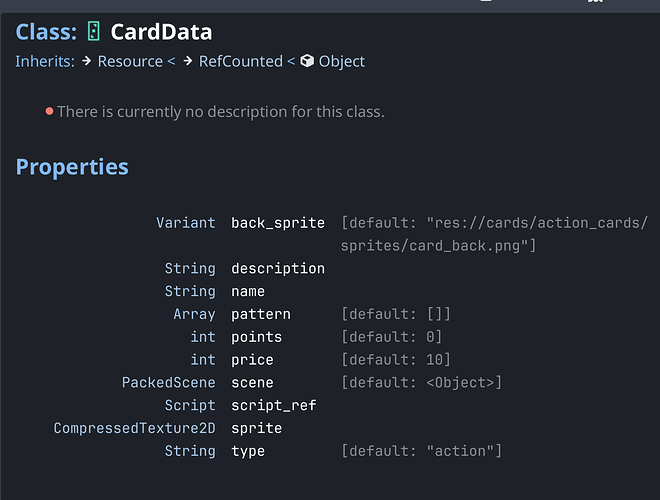Click the int type beside price
The height and width of the screenshot is (500, 660).
203,360
